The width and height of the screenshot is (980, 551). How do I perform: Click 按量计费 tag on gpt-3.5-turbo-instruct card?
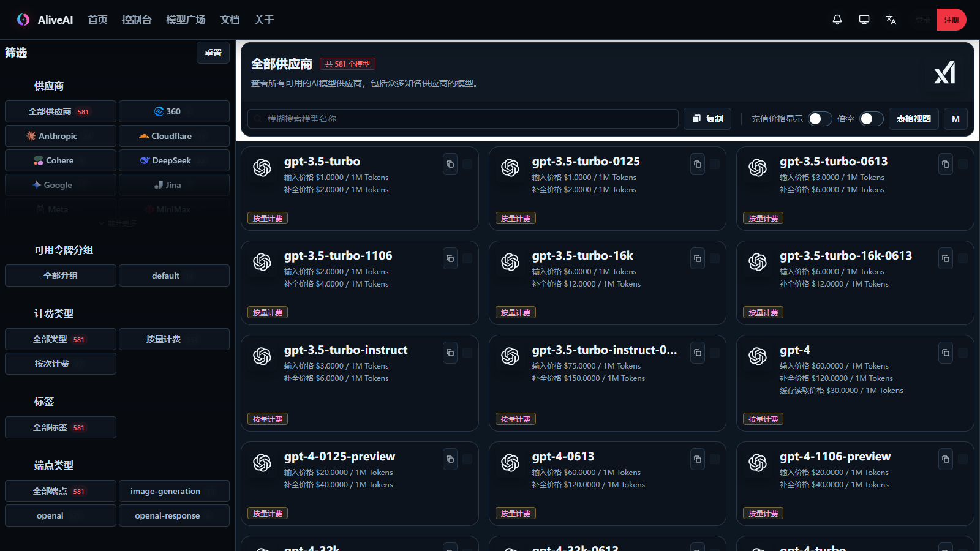click(268, 419)
